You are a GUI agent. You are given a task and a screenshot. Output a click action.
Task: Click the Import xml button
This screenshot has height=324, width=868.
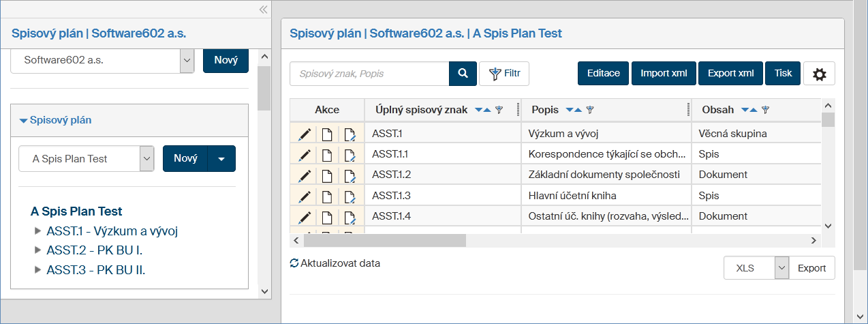tap(664, 74)
